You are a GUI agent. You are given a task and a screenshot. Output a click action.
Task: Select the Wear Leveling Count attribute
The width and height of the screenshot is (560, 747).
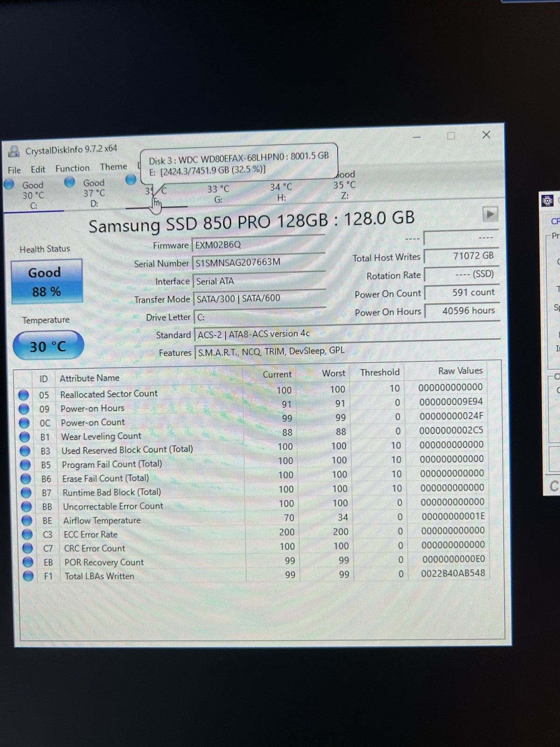click(x=101, y=436)
